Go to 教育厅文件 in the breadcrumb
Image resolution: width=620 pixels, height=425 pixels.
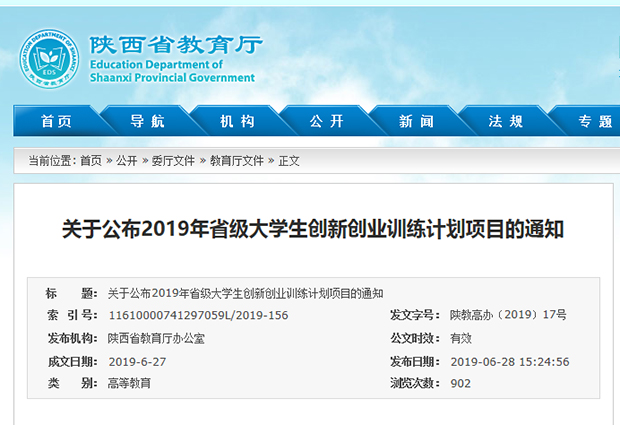[236, 161]
